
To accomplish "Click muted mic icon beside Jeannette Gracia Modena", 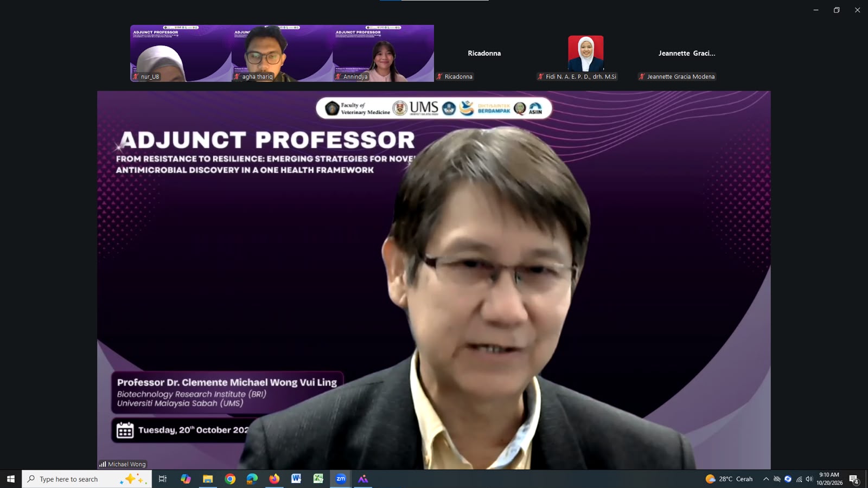I will point(642,76).
